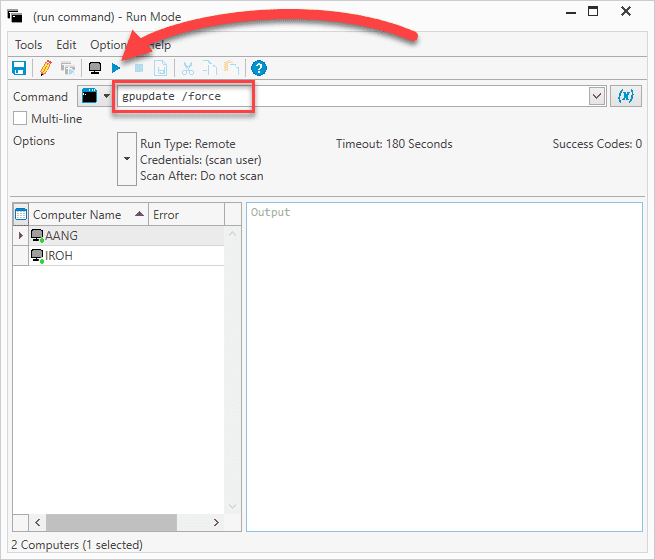Click the (x) variables button
The width and height of the screenshot is (655, 560).
click(626, 96)
